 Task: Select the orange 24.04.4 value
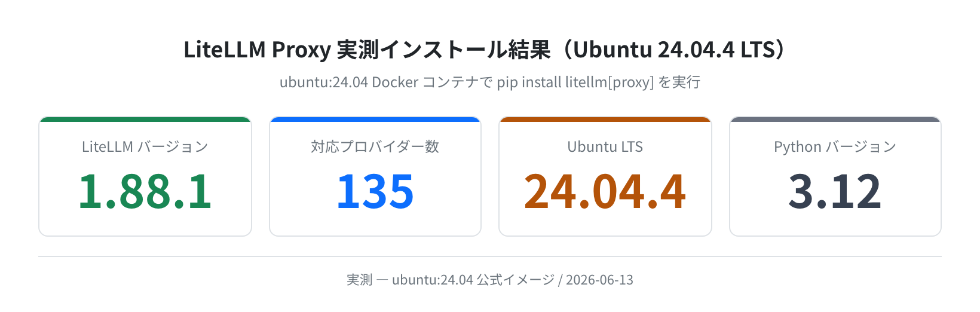[605, 191]
